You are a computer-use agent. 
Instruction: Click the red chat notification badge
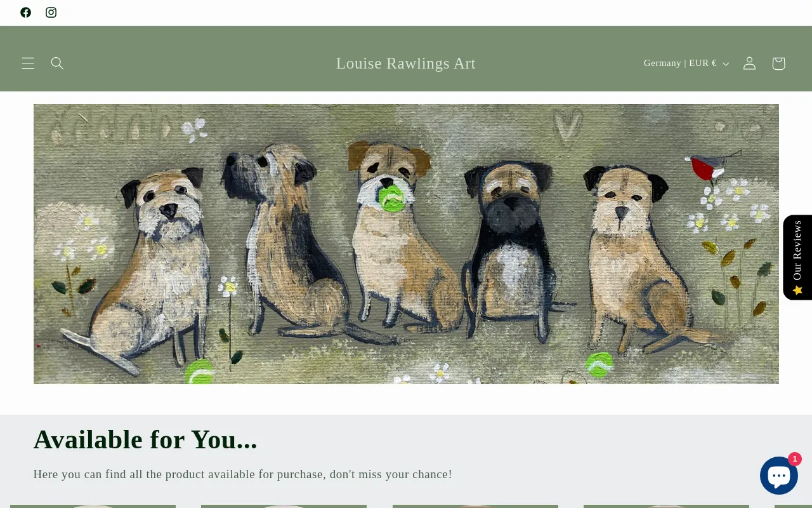tap(795, 459)
